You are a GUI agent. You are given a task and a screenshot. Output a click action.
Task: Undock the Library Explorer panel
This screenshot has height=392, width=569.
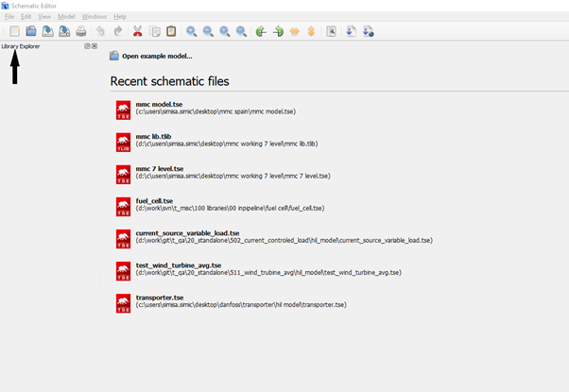[87, 45]
